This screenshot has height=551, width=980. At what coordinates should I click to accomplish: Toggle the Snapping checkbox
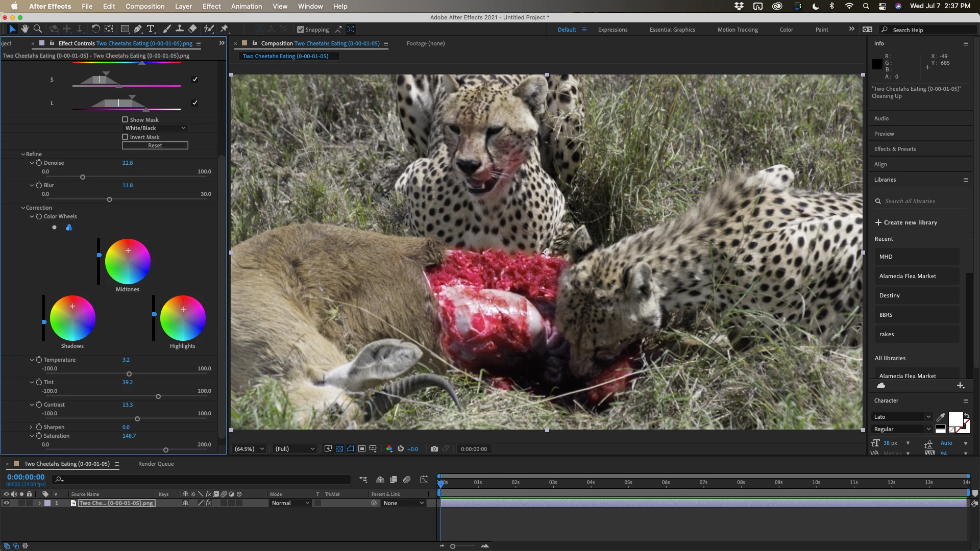click(x=301, y=30)
